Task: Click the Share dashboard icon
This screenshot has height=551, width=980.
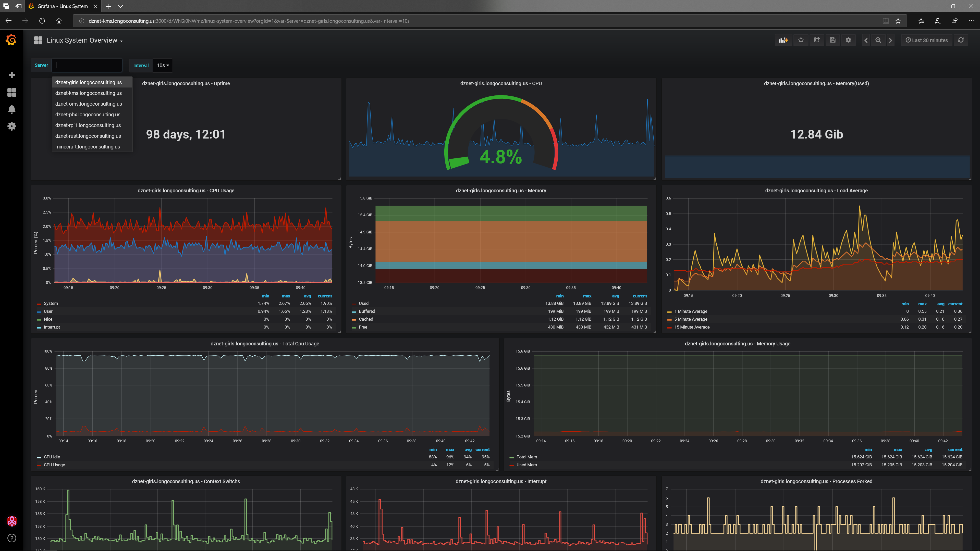Action: pos(817,40)
